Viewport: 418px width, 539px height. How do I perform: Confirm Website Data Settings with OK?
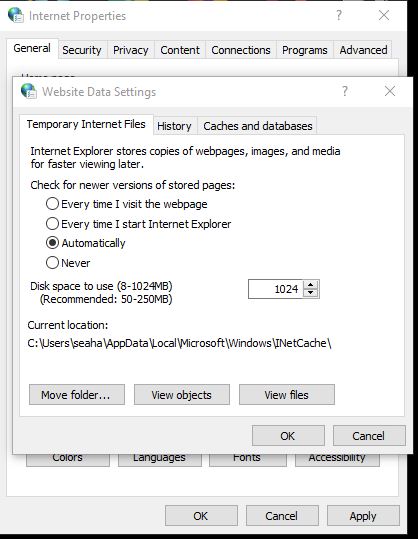[x=288, y=436]
